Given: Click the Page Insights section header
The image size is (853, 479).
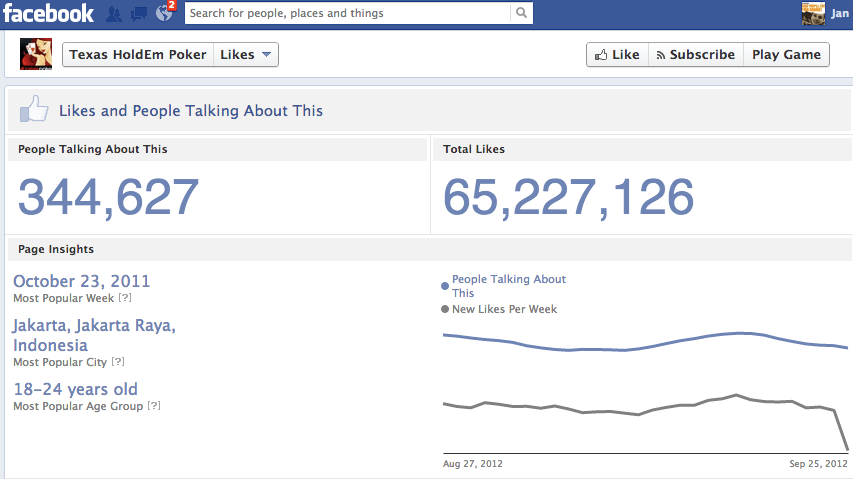Looking at the screenshot, I should coord(56,249).
